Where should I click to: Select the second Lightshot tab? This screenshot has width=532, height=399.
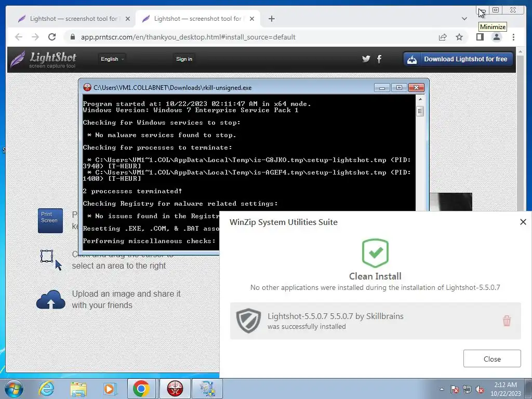click(197, 19)
